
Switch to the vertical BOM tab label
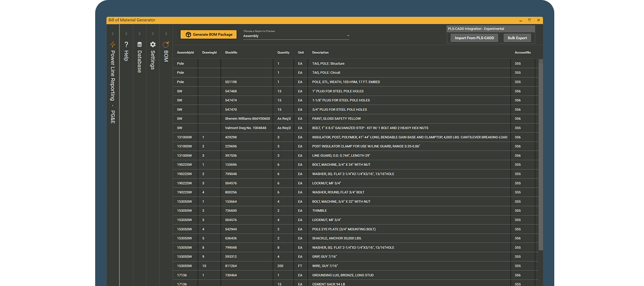pos(166,56)
